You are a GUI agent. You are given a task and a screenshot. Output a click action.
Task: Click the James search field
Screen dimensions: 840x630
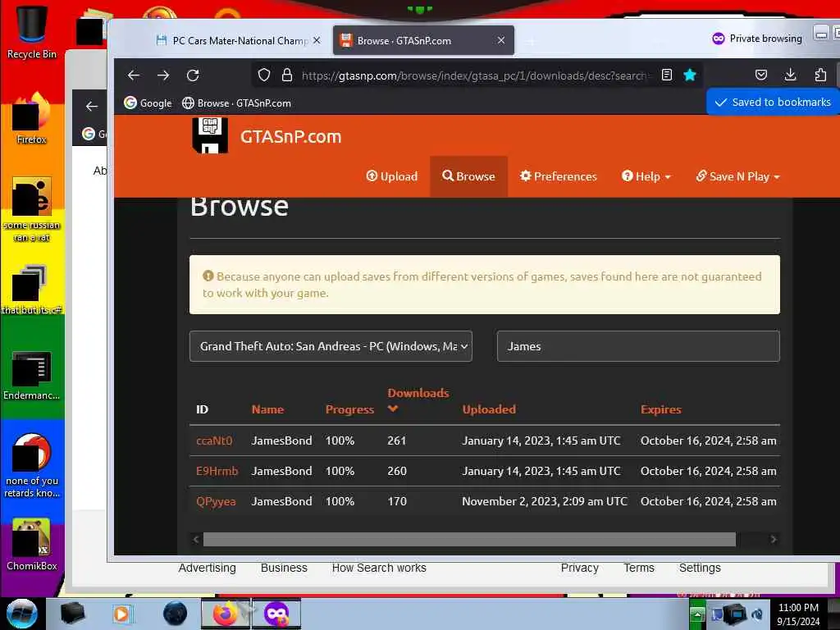coord(638,346)
